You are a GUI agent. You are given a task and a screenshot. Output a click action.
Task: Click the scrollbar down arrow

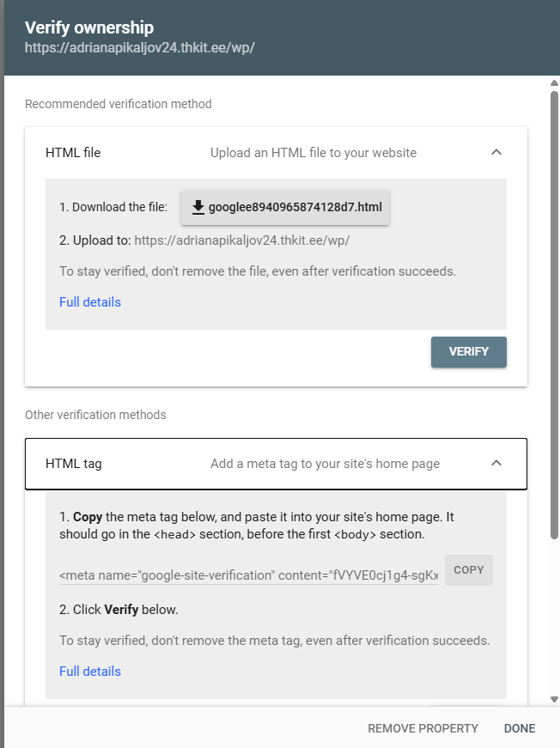tap(554, 699)
